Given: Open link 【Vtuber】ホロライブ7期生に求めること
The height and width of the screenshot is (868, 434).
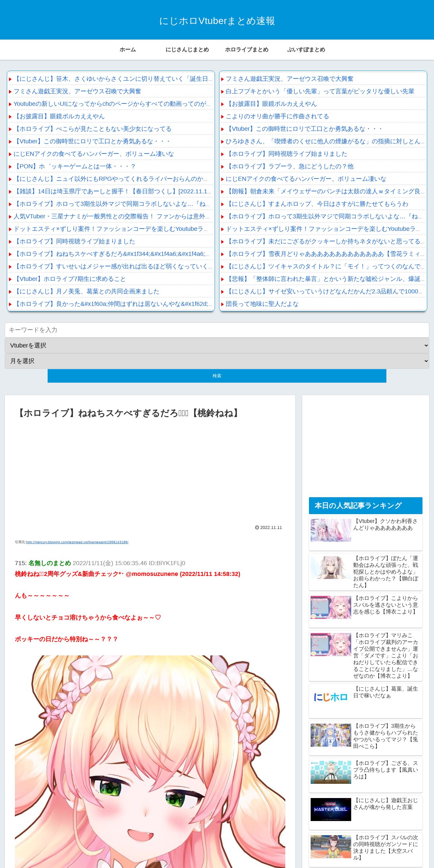Looking at the screenshot, I should (70, 279).
